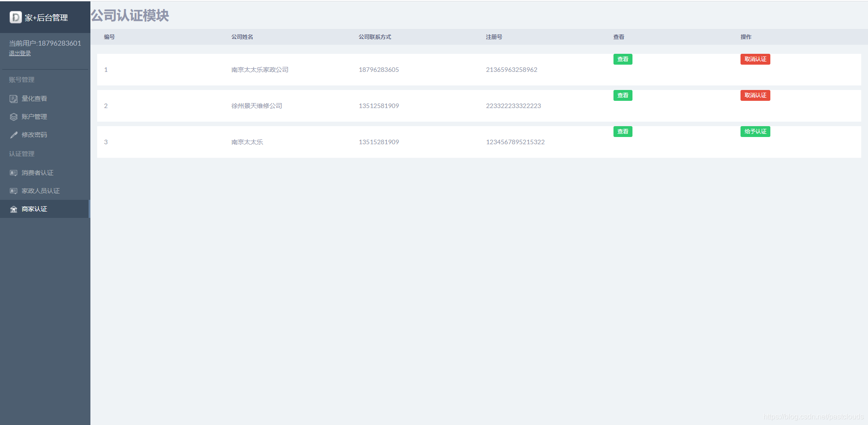Click 查看 for 南京太太乐家政公司
The width and height of the screenshot is (868, 425).
(623, 59)
